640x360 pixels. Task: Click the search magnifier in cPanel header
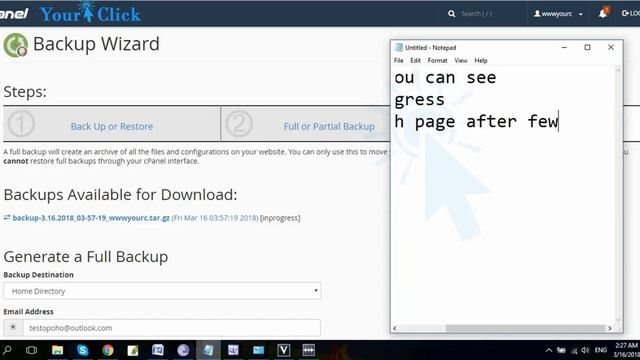451,13
